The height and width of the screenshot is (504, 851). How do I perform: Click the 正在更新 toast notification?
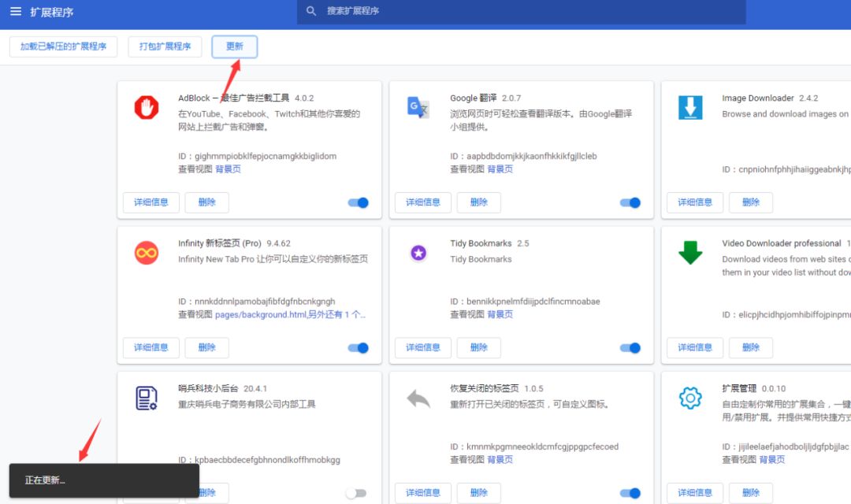(x=104, y=480)
